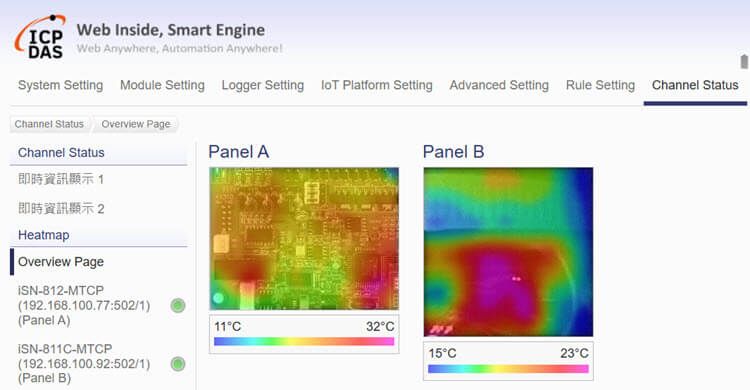Screen dimensions: 750x390
Task: Select the Channel Status tab
Action: coord(695,85)
